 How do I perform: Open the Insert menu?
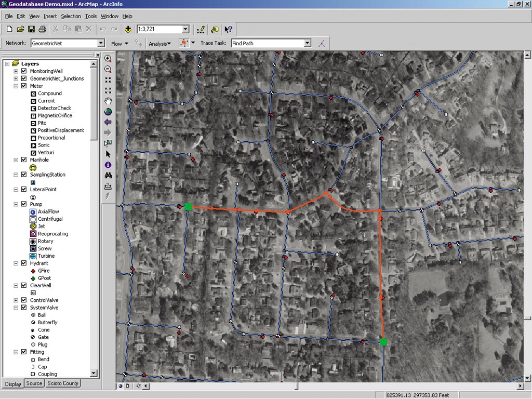50,16
